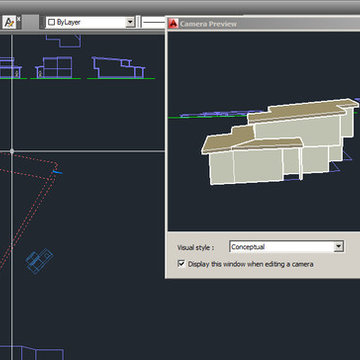360x360 pixels.
Task: Click the Camera Preview title bar
Action: coord(263,24)
